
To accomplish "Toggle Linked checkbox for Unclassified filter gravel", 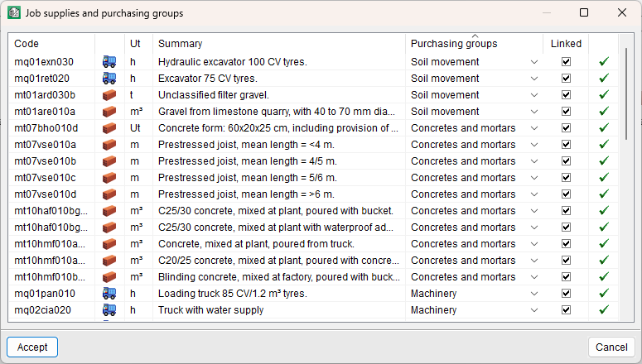I will click(x=566, y=94).
